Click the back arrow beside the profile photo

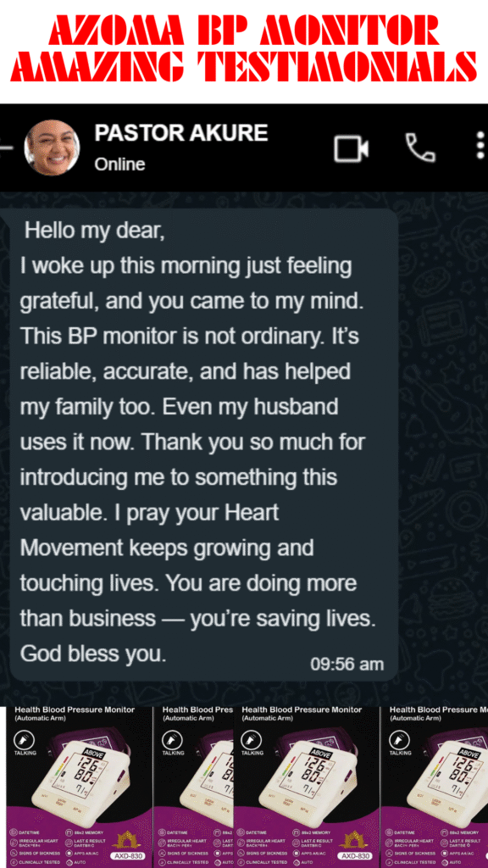pos(4,147)
